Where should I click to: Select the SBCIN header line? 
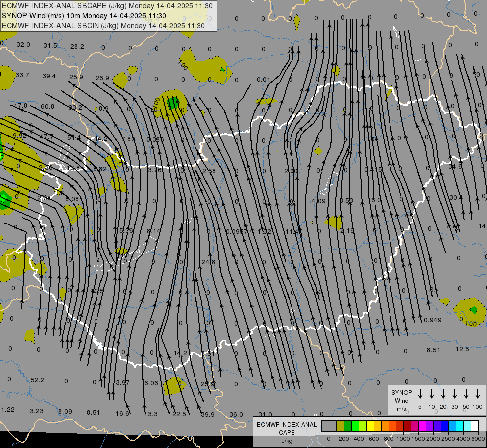[103, 26]
